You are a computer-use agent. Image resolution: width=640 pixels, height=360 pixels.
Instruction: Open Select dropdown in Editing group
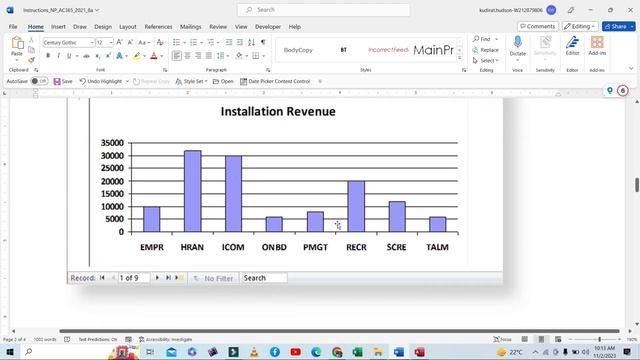pyautogui.click(x=486, y=60)
